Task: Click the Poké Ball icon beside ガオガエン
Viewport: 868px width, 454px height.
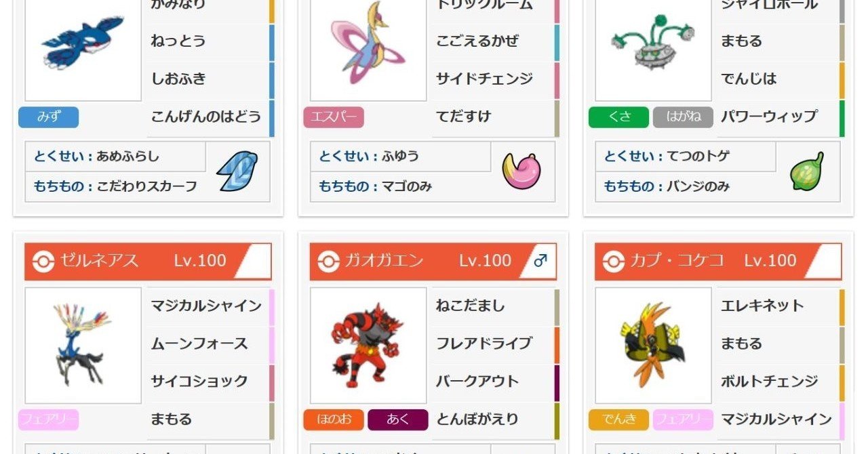Action: coord(329,262)
